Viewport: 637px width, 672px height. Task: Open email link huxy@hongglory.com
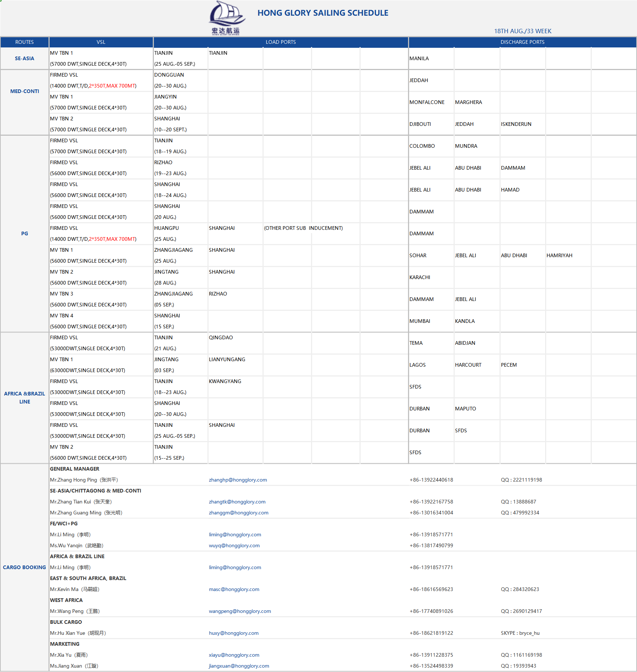(x=234, y=633)
